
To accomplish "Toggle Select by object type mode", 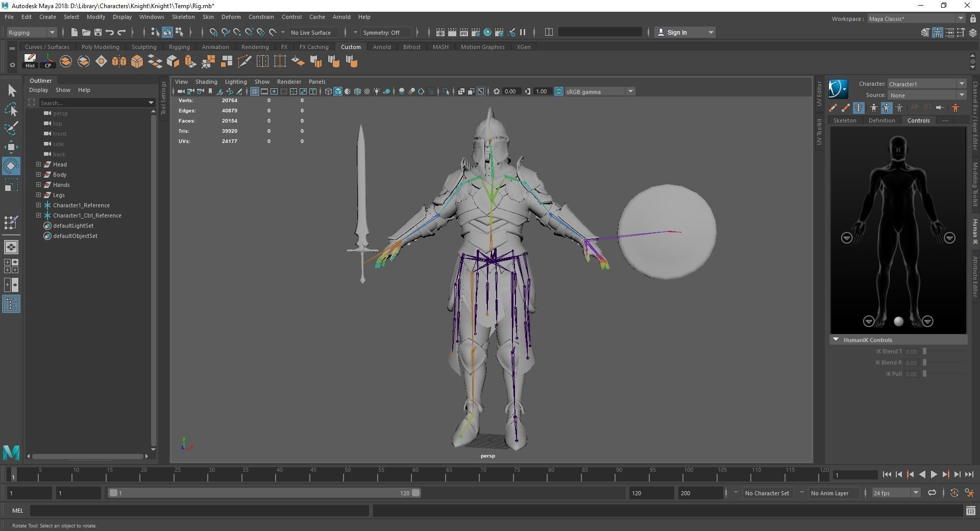I will [x=167, y=32].
